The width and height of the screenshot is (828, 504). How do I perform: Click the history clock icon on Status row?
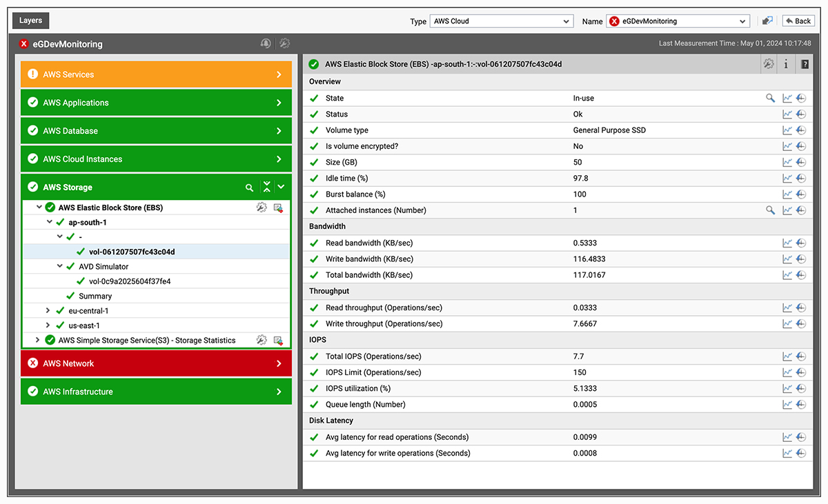coord(801,114)
